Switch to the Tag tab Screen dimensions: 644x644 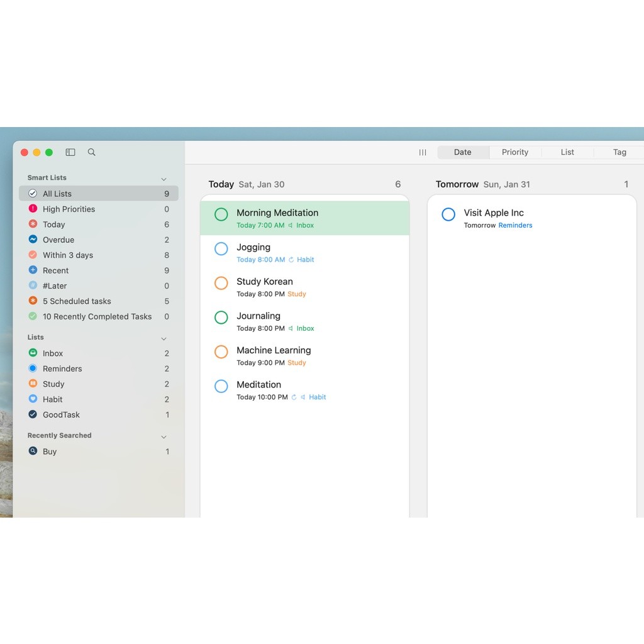tap(619, 152)
